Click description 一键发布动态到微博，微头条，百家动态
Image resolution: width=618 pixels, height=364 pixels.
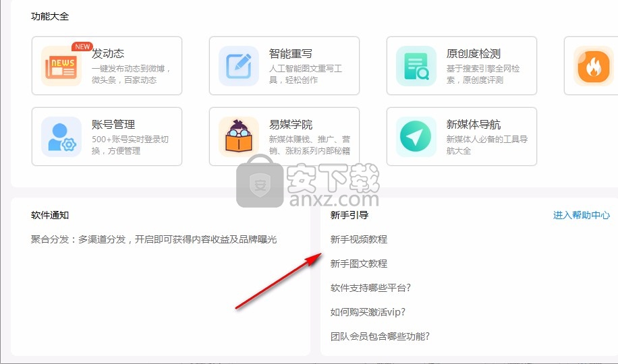[x=132, y=74]
